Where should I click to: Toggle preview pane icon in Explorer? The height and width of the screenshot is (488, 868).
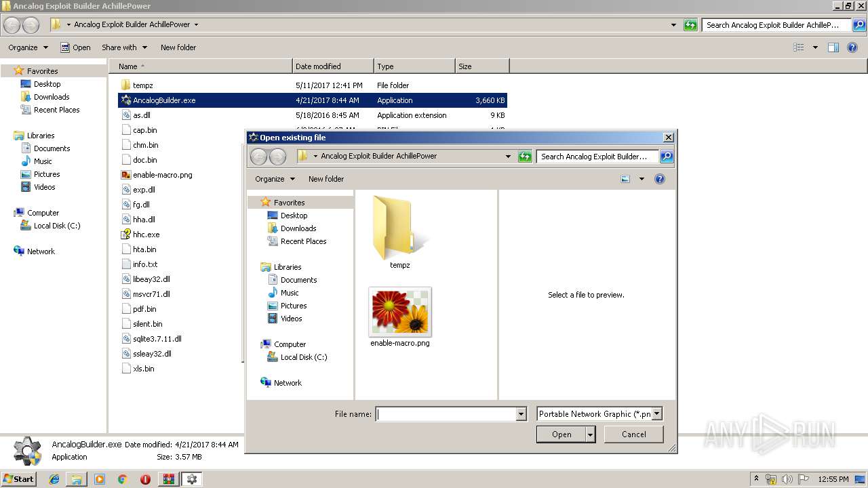(x=833, y=47)
